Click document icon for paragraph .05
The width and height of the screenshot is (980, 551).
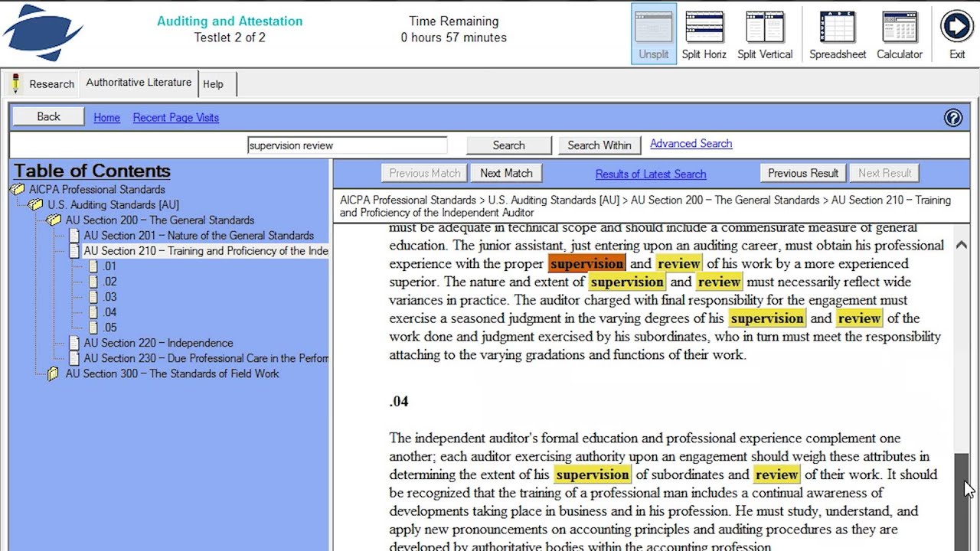click(93, 328)
